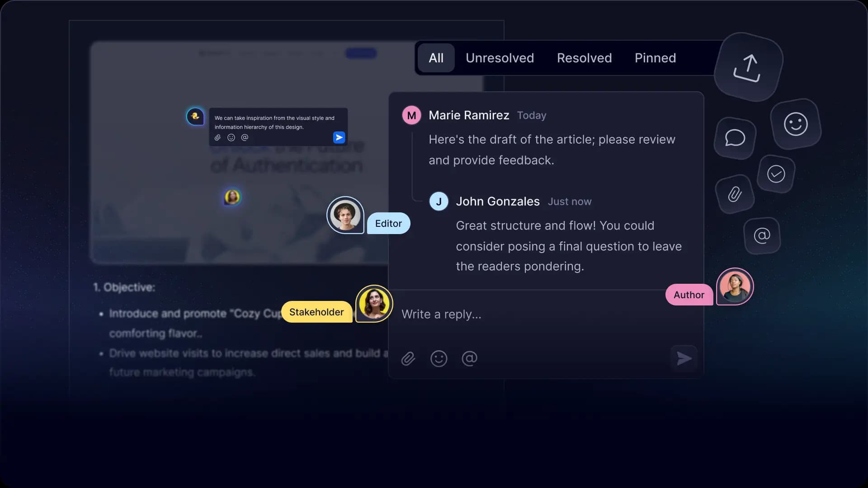Click the Author role label badge
The image size is (868, 488).
click(689, 294)
